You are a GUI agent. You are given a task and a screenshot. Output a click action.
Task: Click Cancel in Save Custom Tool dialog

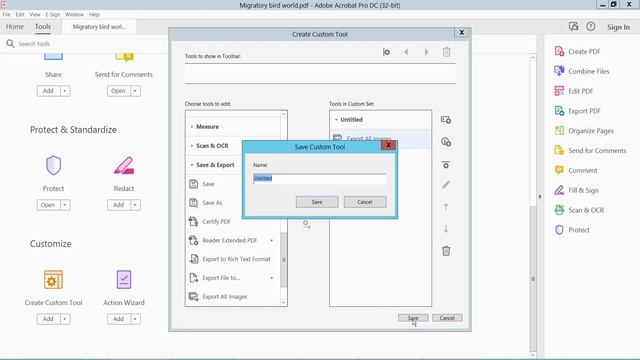coord(364,202)
